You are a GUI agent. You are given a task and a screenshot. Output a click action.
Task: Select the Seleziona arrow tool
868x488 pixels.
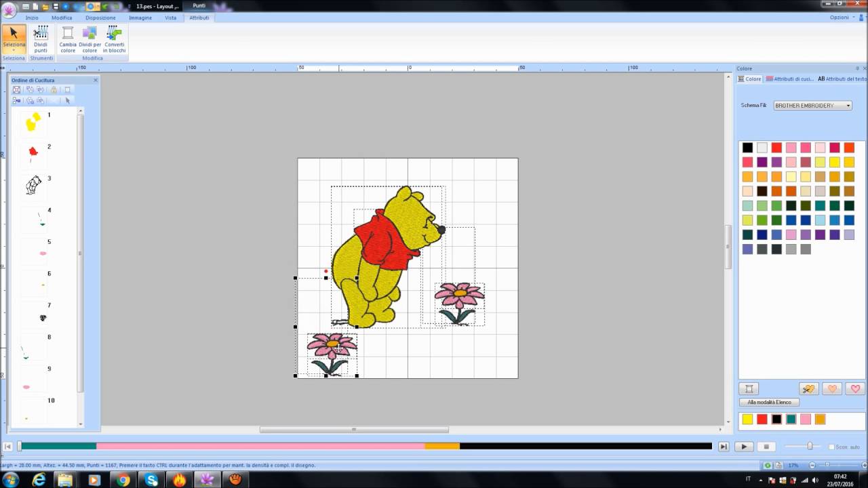pos(14,35)
